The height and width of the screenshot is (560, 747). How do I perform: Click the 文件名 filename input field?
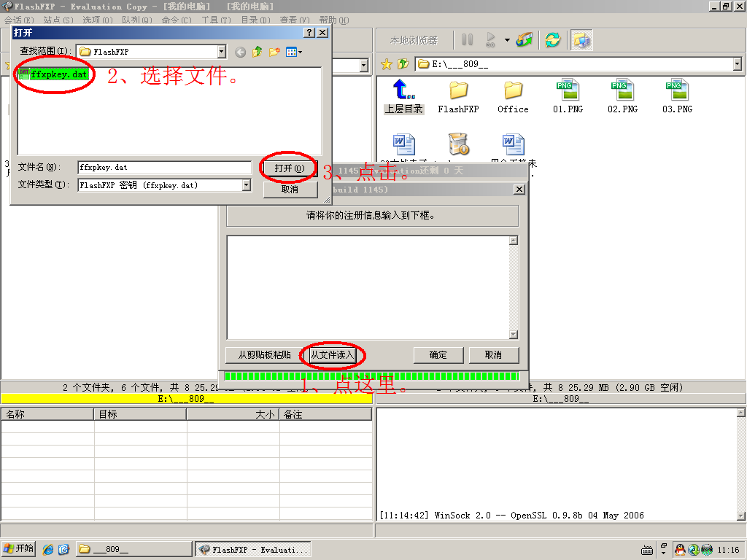coord(164,168)
